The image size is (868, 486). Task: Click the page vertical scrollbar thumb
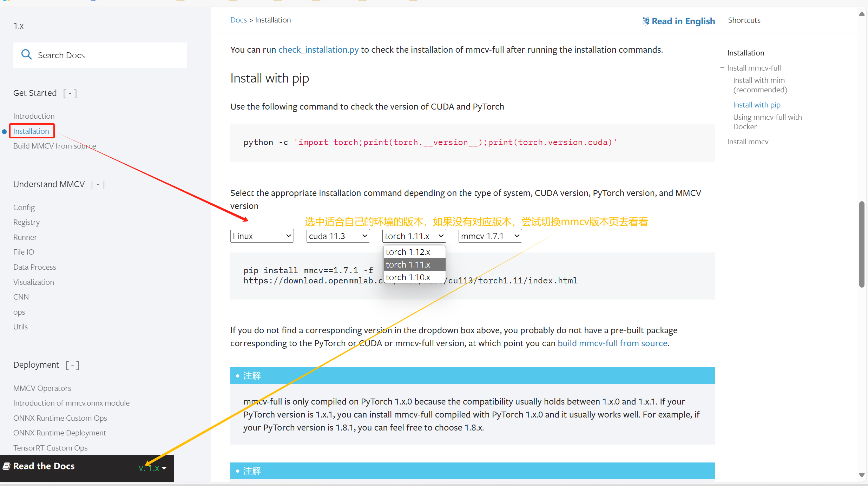pos(862,244)
